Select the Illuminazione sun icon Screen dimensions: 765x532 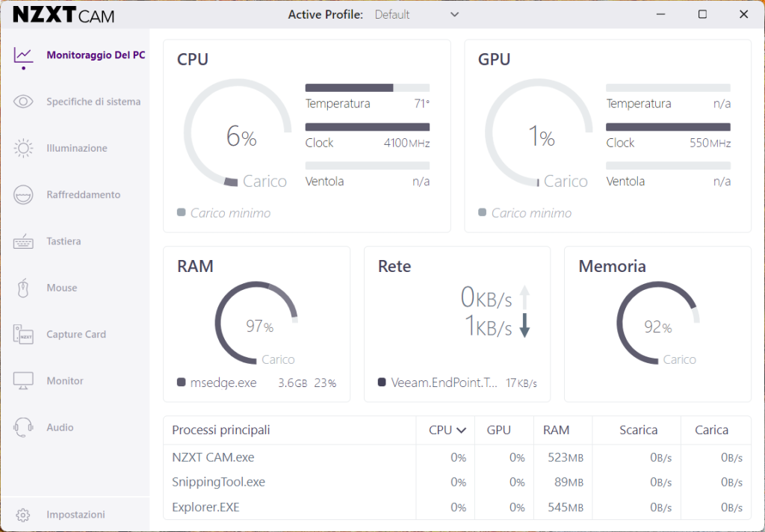(x=23, y=148)
